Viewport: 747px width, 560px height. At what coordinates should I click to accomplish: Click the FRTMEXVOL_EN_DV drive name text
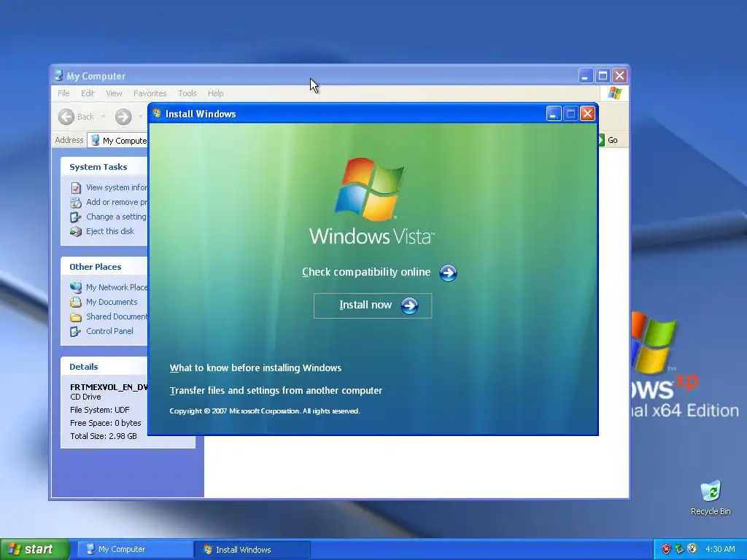click(109, 387)
